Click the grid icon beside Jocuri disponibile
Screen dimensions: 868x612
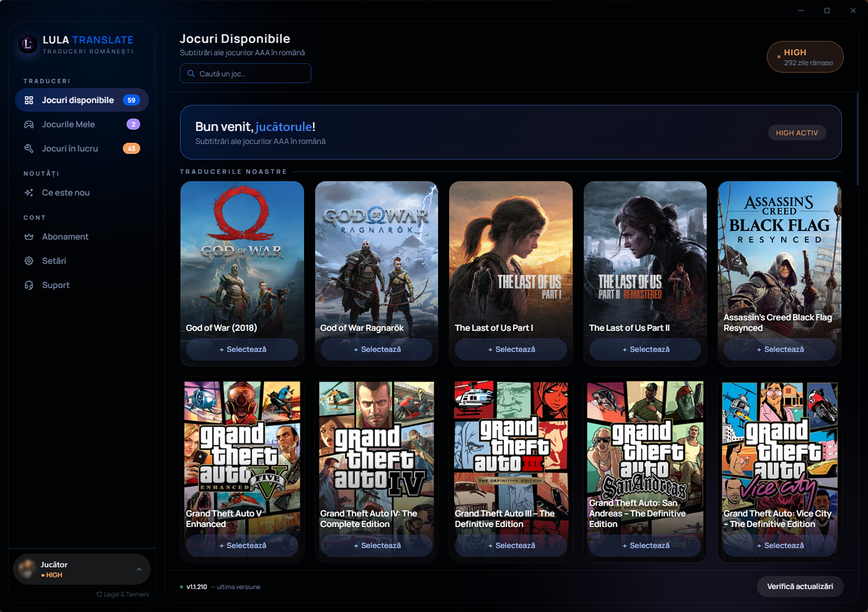pos(29,100)
